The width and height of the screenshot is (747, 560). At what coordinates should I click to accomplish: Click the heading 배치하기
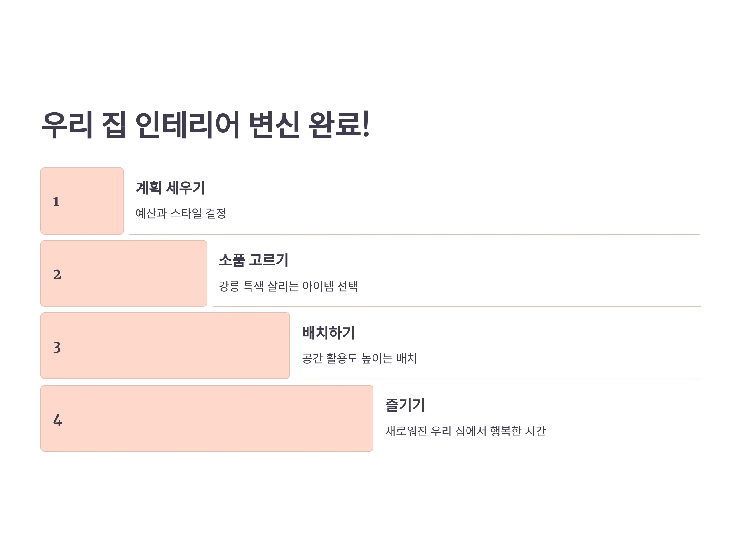[328, 333]
